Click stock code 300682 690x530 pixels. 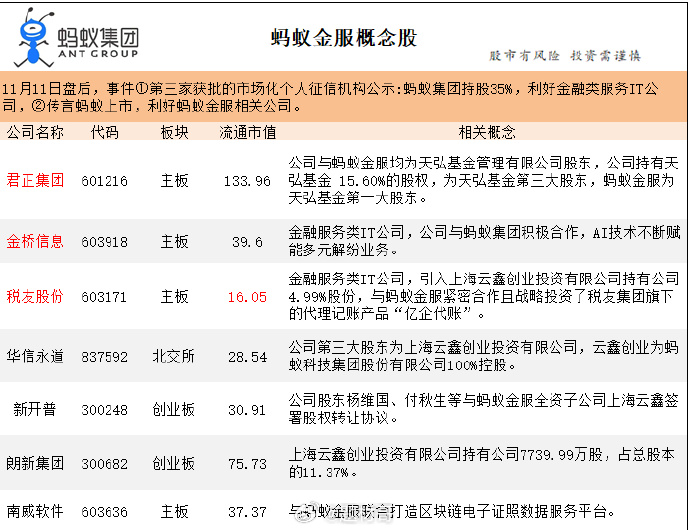tap(105, 464)
